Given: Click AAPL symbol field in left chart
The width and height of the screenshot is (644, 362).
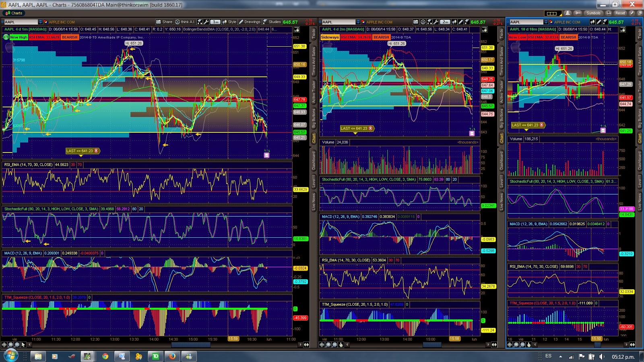Looking at the screenshot, I should (21, 22).
